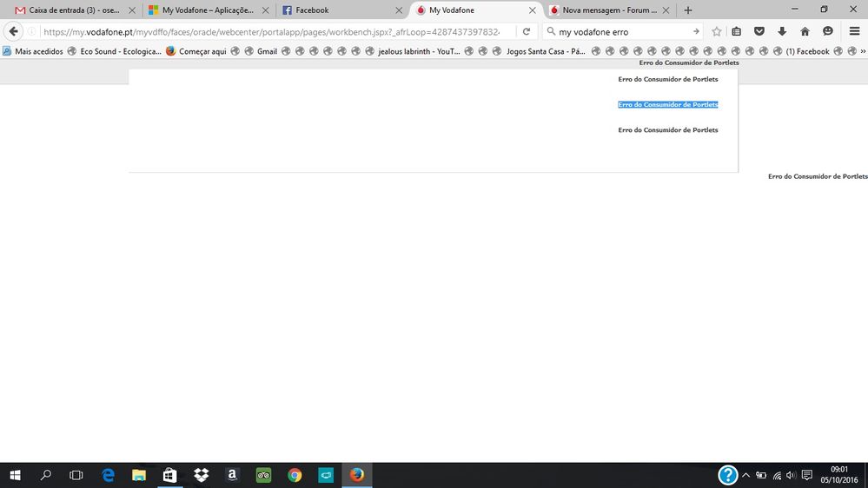Open the Firefox downloads arrow icon
Screen dimensions: 868x488
[x=782, y=31]
